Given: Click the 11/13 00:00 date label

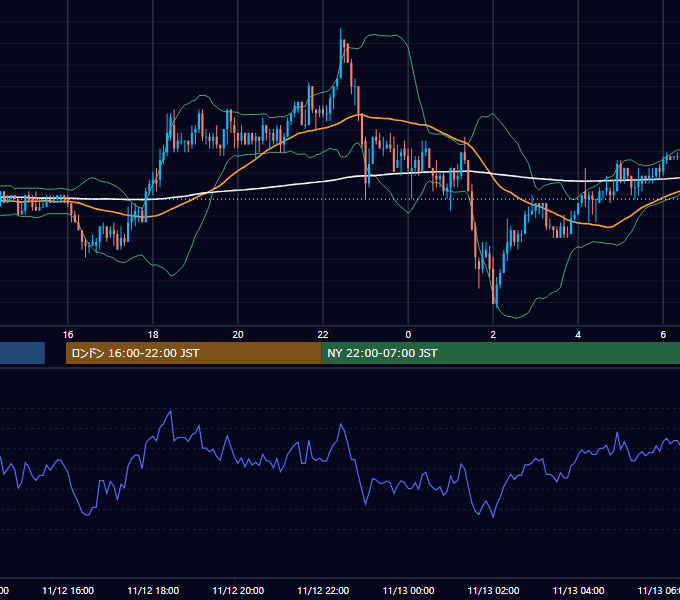Looking at the screenshot, I should [408, 590].
